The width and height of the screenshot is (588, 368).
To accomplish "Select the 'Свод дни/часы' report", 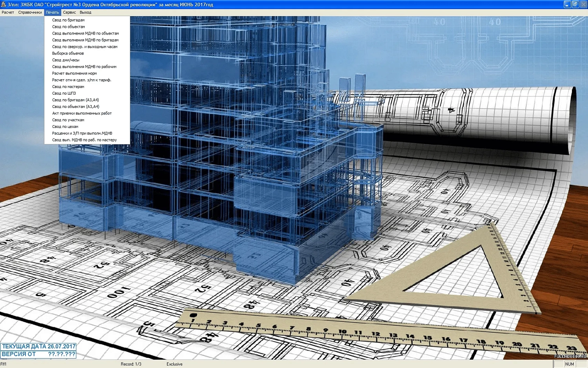I will (x=87, y=60).
